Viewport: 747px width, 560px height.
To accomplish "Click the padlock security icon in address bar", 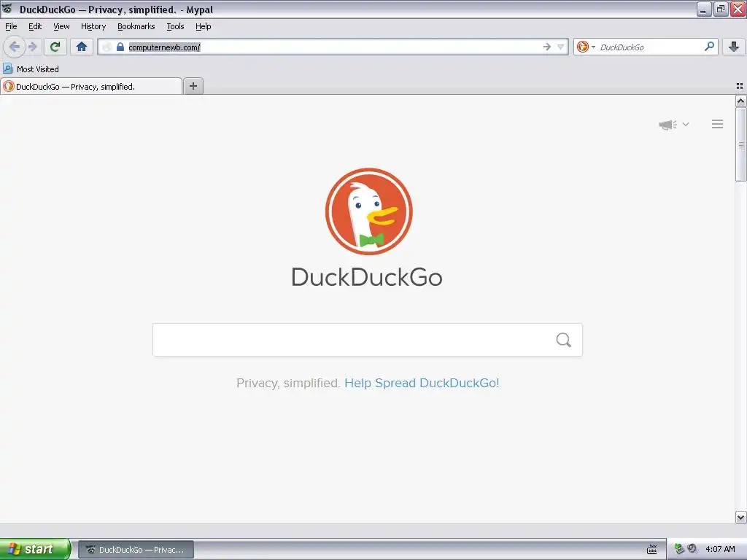I will (120, 47).
